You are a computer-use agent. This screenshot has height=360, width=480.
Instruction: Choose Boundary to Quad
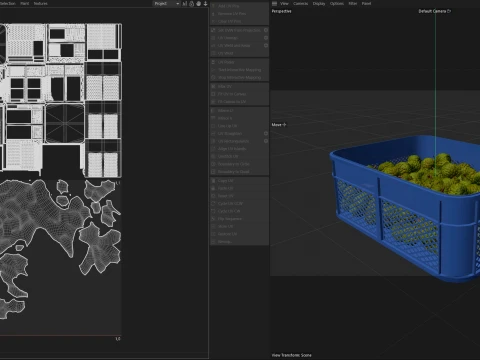[x=239, y=172]
